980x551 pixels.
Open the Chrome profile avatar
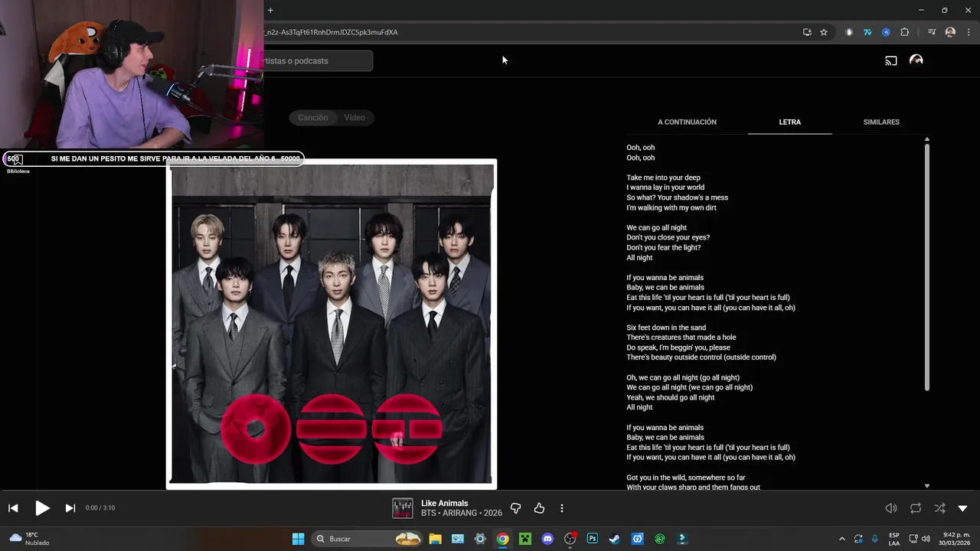click(x=950, y=32)
